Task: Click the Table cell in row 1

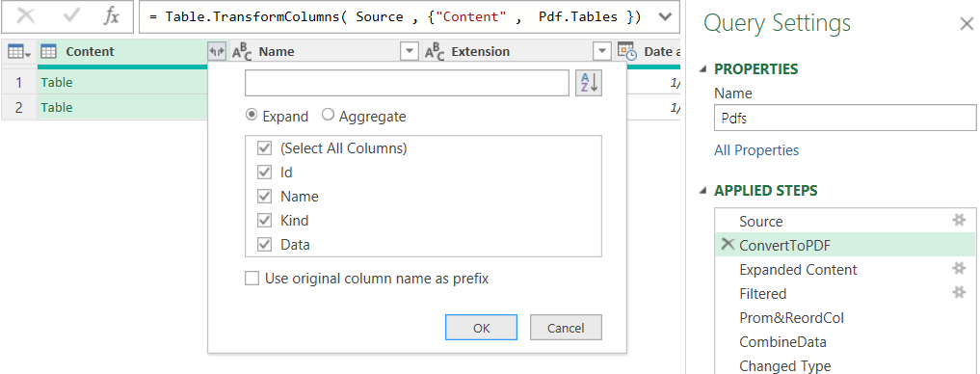Action: point(122,82)
